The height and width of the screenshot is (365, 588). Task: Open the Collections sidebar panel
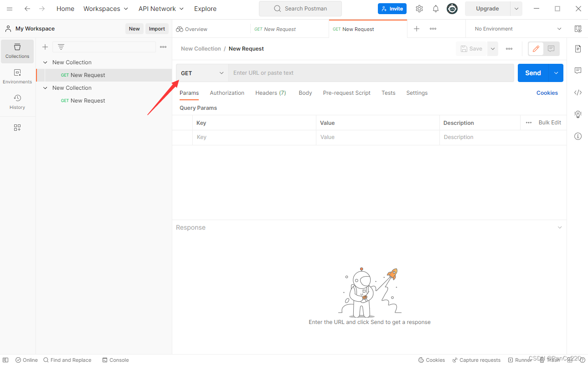click(17, 51)
